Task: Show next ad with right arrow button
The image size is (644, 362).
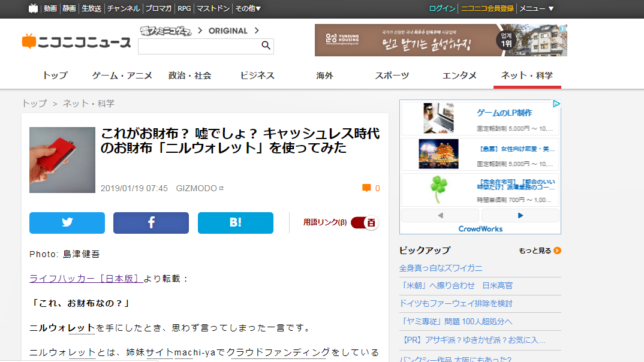Action: [520, 215]
